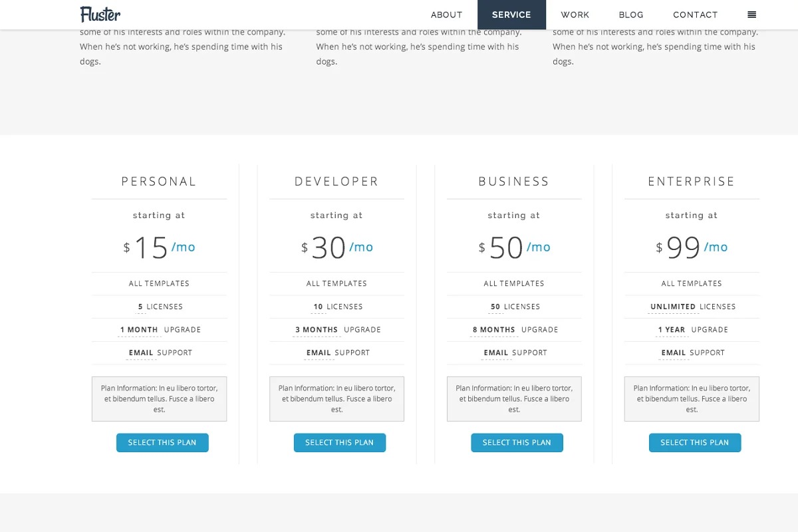
Task: Click the $30 Developer price
Action: (329, 247)
